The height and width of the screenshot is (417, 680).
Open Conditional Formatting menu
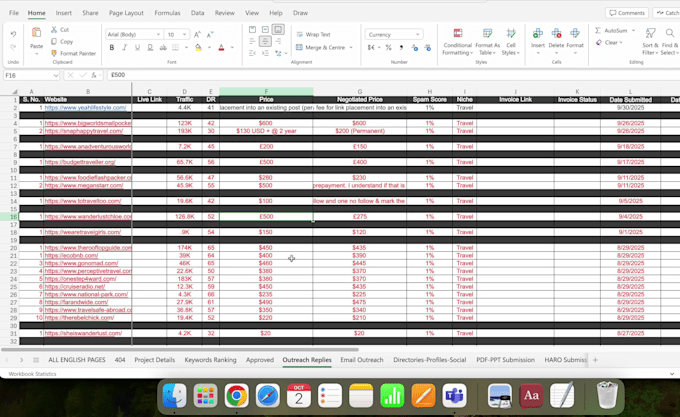(x=457, y=42)
